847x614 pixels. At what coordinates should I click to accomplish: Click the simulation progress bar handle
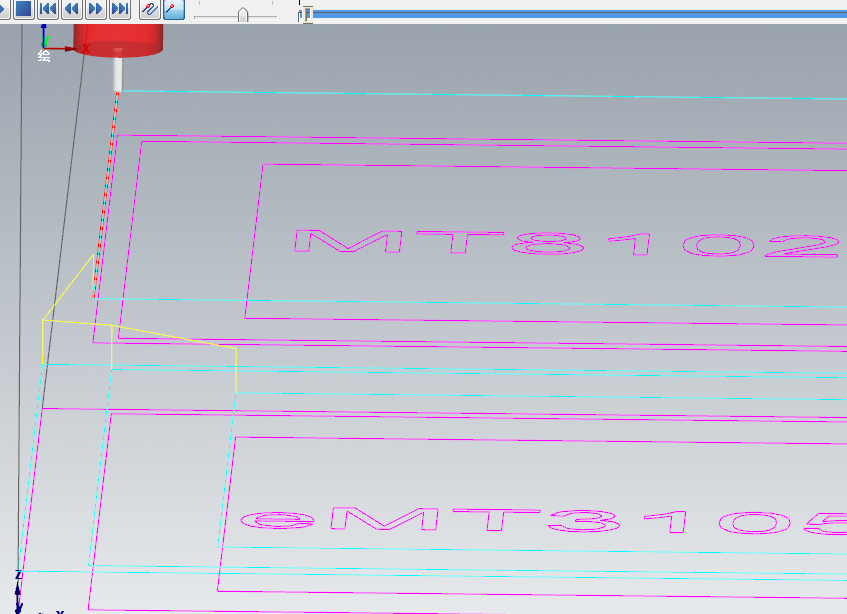(307, 15)
